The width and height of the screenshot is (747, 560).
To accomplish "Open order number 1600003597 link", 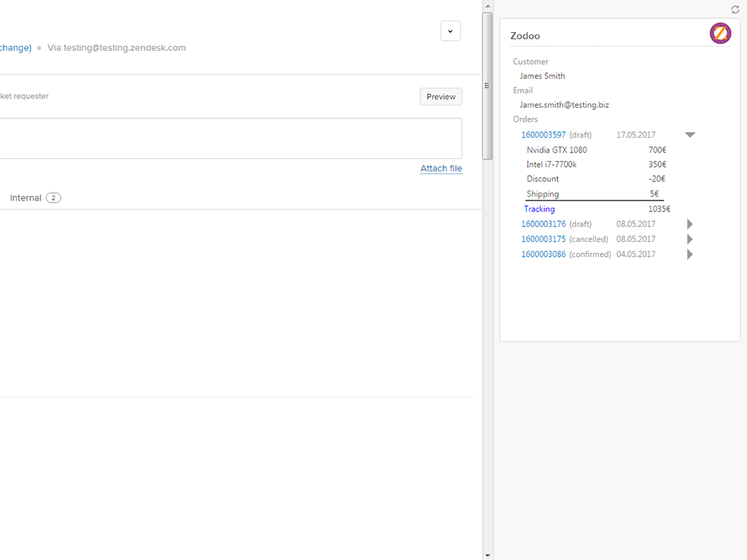I will (x=543, y=135).
